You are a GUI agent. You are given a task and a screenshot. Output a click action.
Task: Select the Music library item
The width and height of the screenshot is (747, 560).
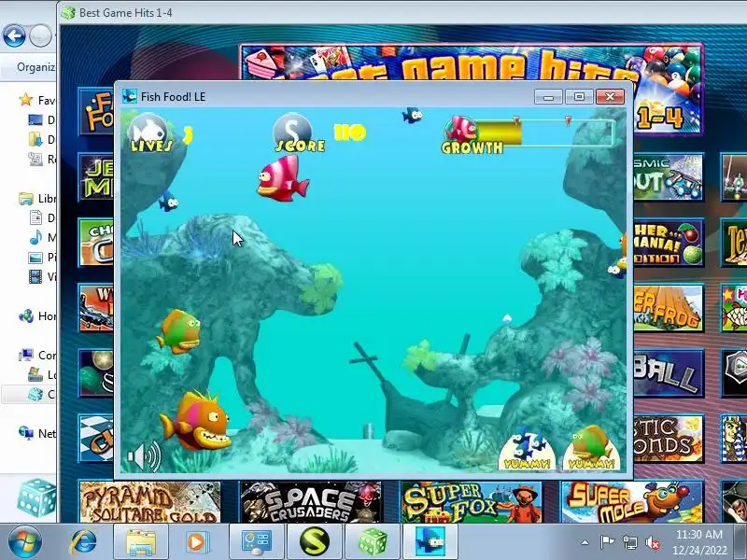pyautogui.click(x=43, y=237)
